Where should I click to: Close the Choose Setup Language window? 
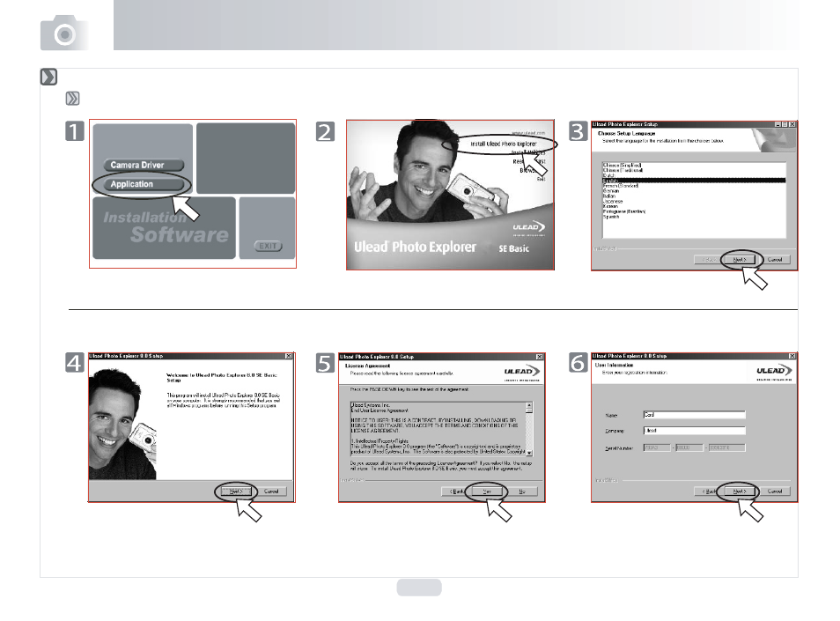(792, 124)
